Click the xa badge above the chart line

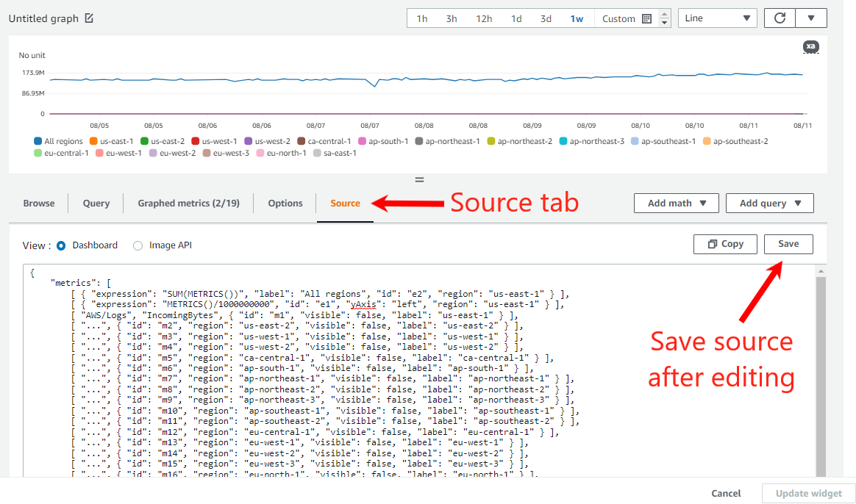810,47
